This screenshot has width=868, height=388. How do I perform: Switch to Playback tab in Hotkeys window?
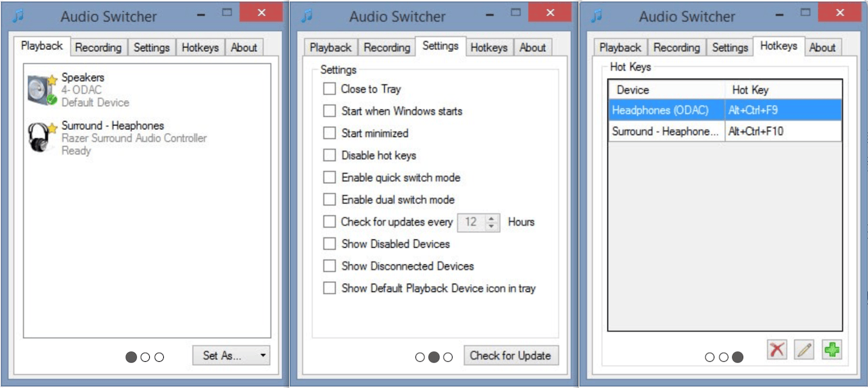[x=620, y=47]
